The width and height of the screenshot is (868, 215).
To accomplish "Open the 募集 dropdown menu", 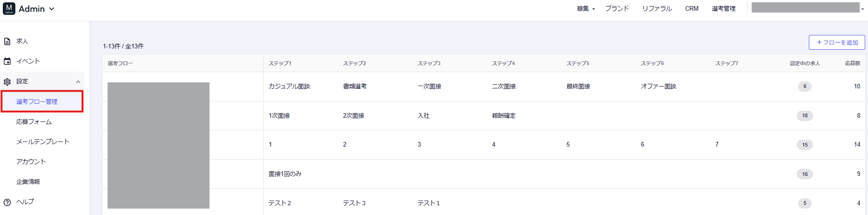I will (x=586, y=9).
